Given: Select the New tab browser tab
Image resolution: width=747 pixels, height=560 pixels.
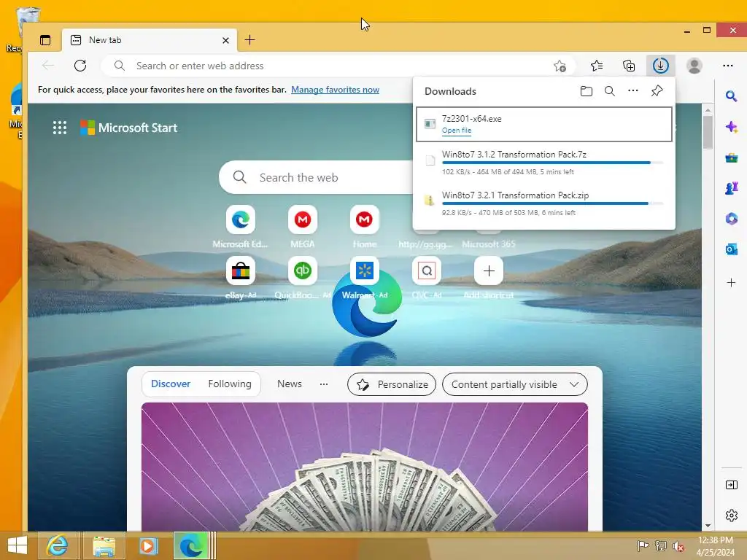Looking at the screenshot, I should [149, 40].
